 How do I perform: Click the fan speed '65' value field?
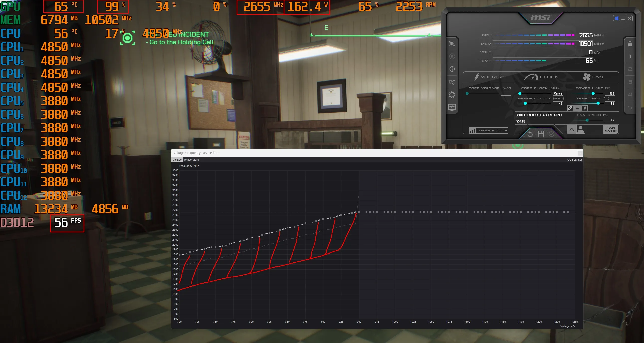click(610, 120)
